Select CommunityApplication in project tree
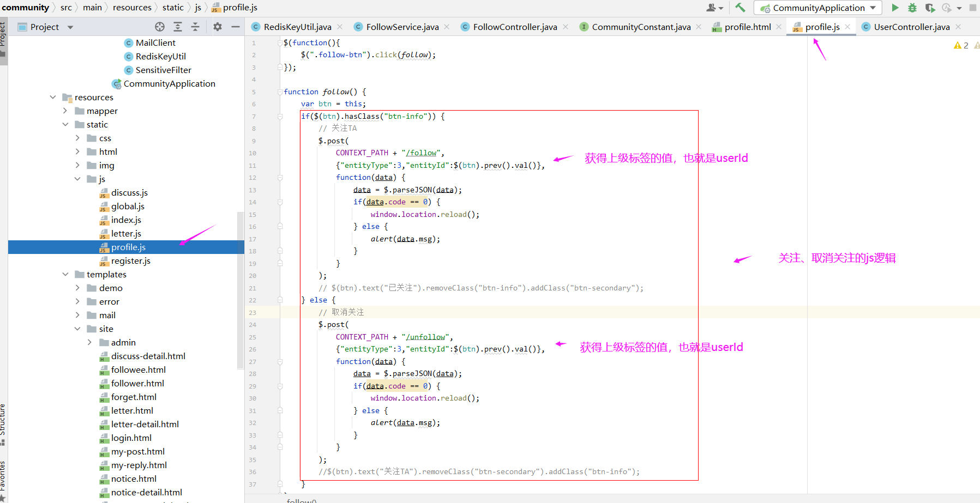Screen dimensions: 980x503 169,83
